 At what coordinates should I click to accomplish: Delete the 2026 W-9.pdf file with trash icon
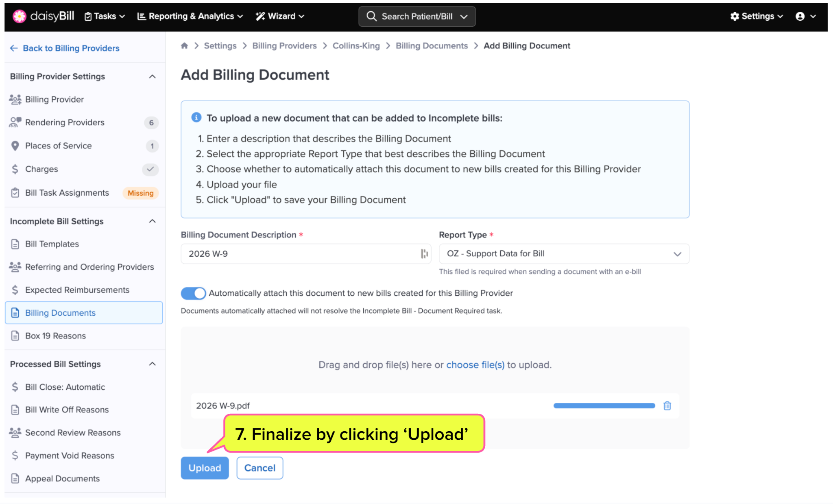tap(667, 406)
